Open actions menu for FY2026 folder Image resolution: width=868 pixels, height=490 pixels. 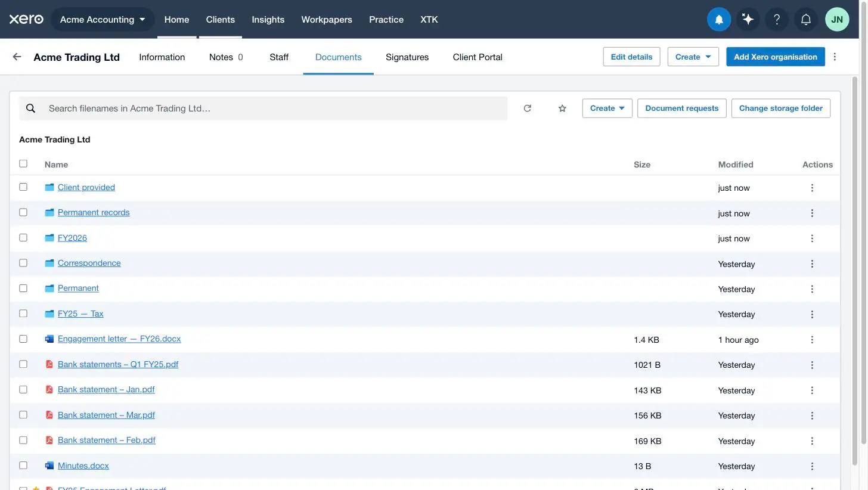pyautogui.click(x=812, y=238)
